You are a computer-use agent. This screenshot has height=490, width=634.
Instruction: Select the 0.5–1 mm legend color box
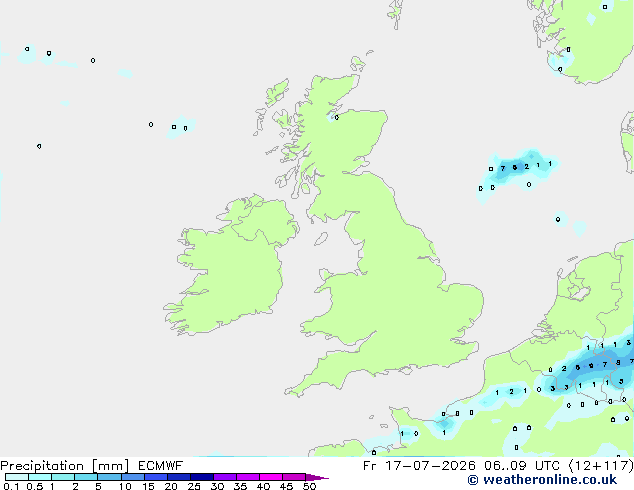click(40, 477)
